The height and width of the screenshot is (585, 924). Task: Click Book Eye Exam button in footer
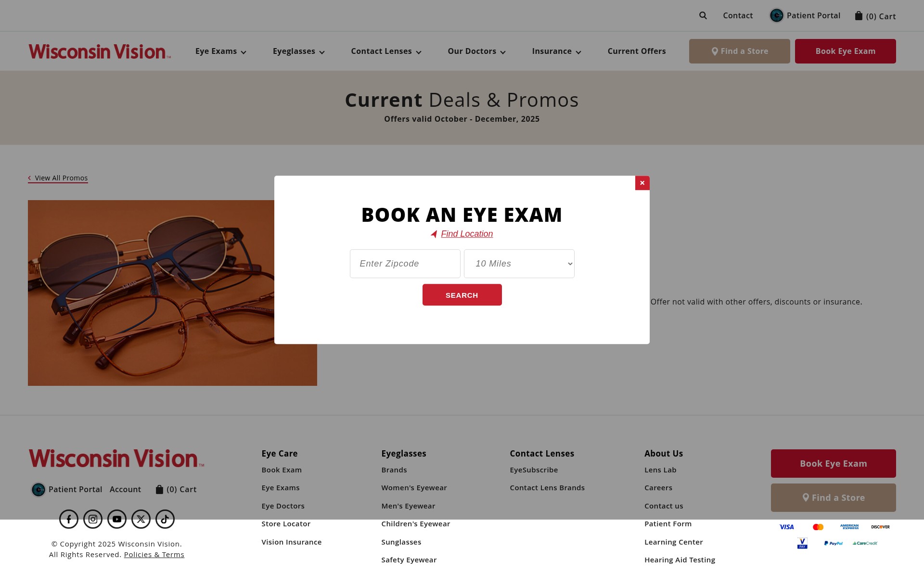tap(834, 463)
